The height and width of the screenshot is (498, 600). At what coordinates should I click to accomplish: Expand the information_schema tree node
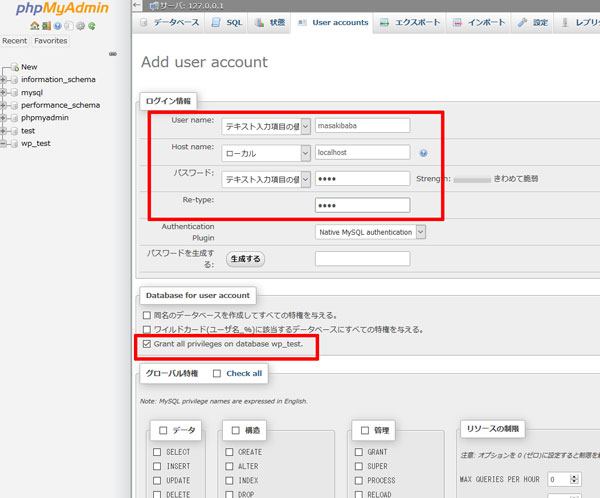[3, 80]
